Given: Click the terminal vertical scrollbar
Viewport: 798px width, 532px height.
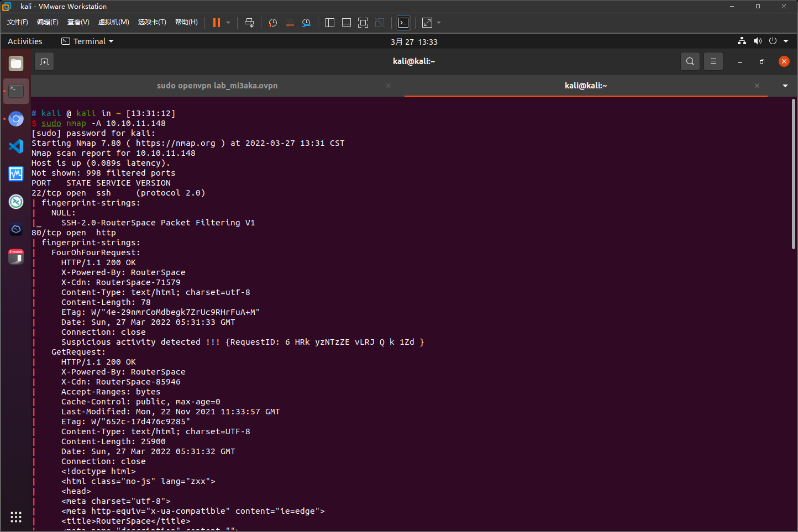Looking at the screenshot, I should pyautogui.click(x=794, y=174).
